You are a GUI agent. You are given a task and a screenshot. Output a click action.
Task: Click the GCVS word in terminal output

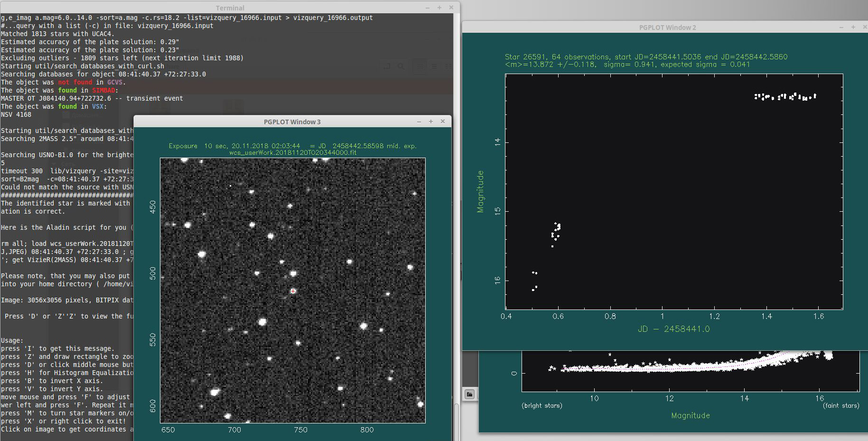point(115,82)
